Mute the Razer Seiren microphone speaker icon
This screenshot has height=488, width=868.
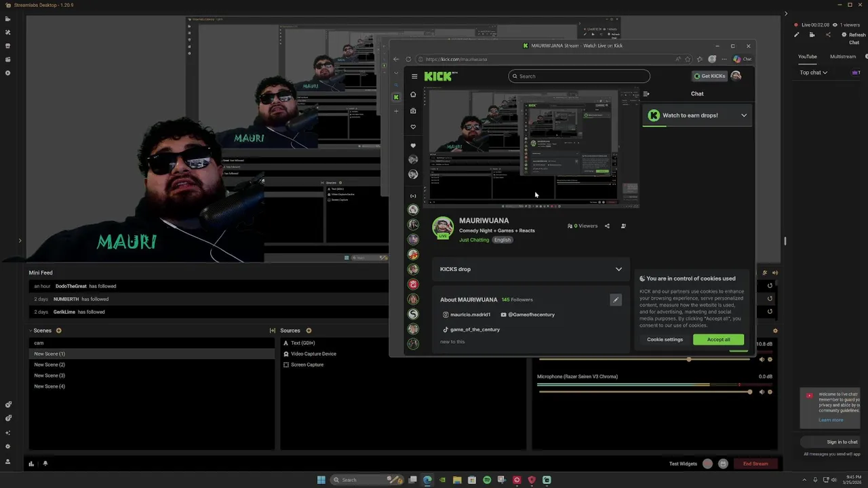(x=762, y=392)
